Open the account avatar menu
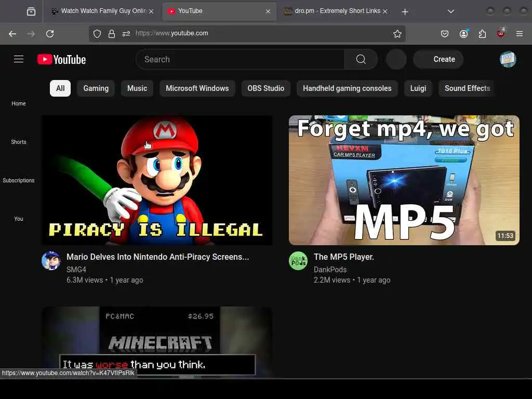Screen dimensions: 532x399 tap(508, 59)
